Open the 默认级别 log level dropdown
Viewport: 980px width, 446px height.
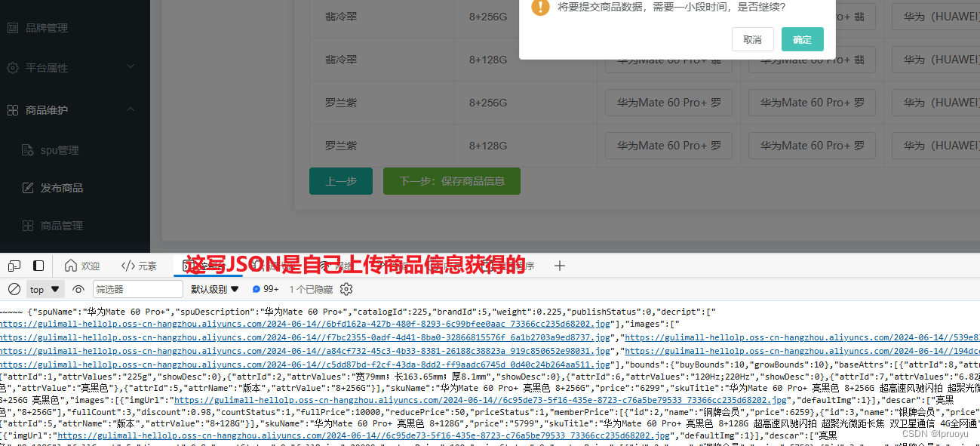215,289
